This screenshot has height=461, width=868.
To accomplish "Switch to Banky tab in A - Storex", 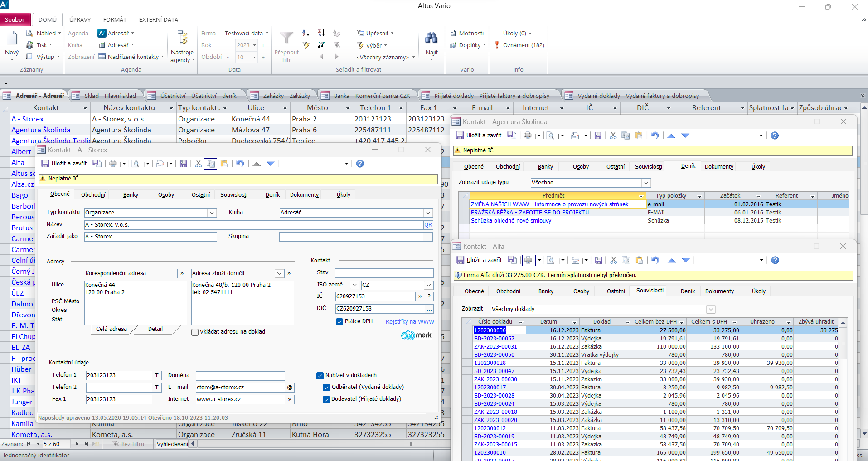I will pos(131,194).
